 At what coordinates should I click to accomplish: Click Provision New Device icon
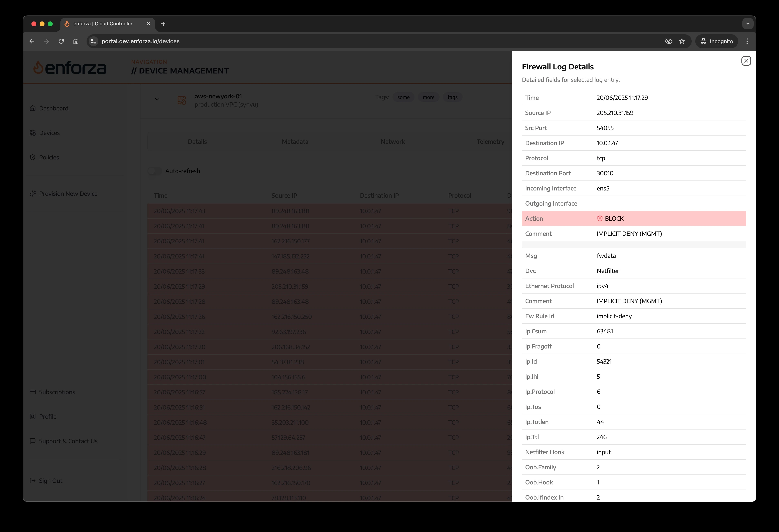(32, 193)
